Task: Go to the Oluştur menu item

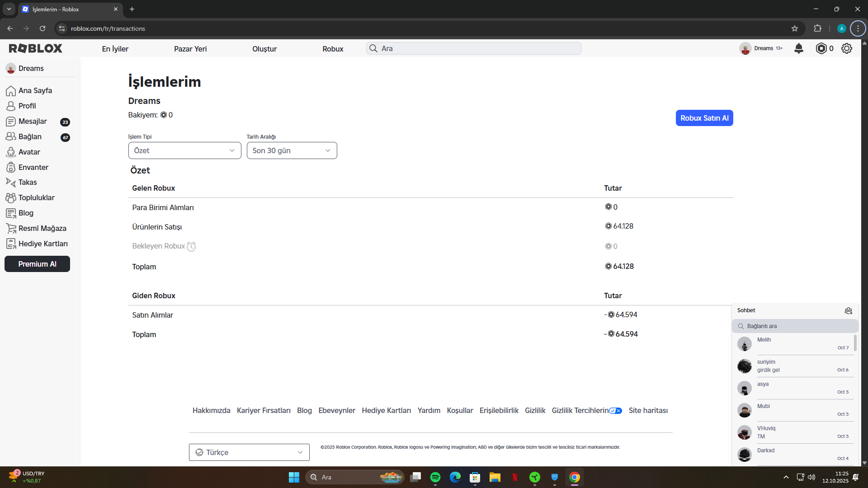Action: tap(264, 49)
